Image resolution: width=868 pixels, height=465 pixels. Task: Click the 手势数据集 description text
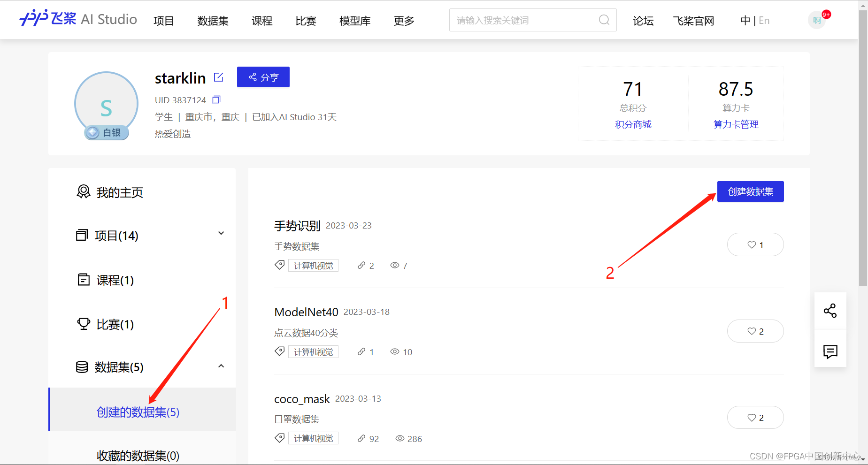click(297, 246)
